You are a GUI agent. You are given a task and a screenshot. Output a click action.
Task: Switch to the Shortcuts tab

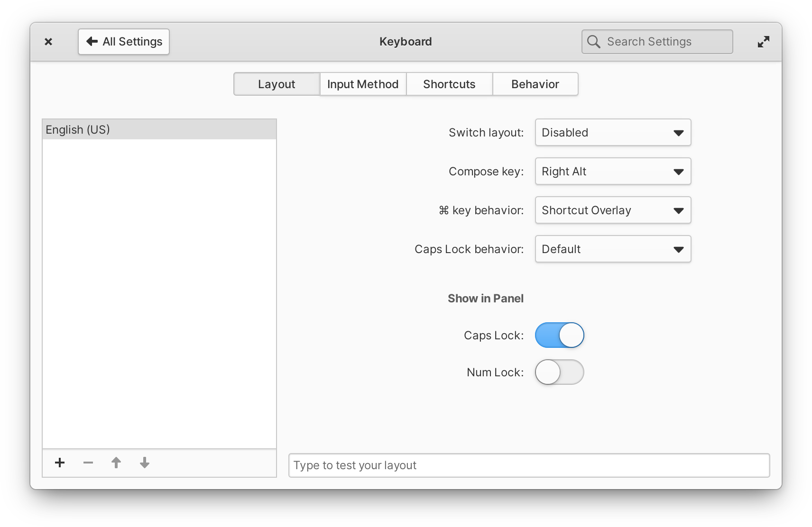coord(449,84)
